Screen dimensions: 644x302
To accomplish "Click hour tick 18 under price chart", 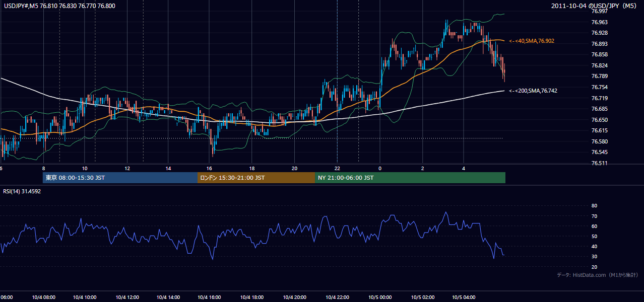I will 252,169.
